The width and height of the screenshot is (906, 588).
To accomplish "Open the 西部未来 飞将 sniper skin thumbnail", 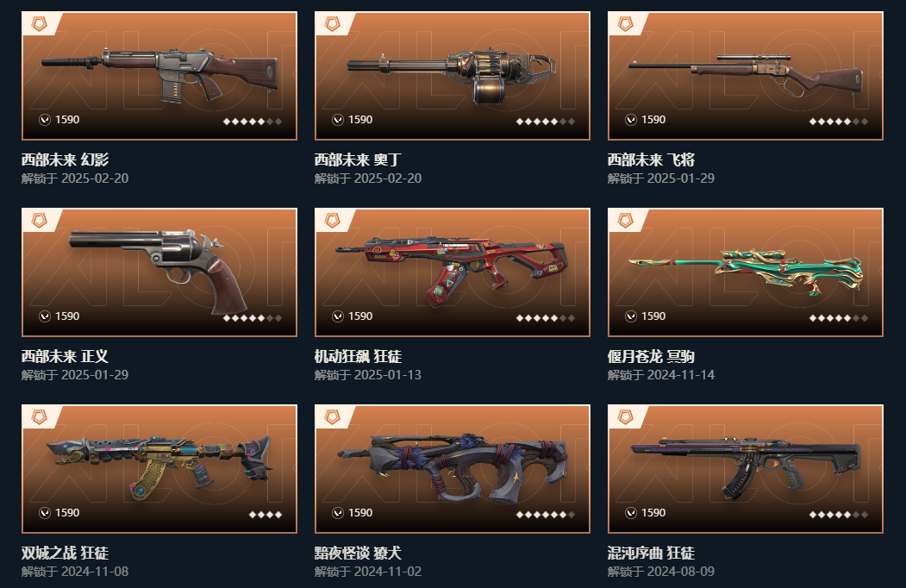I will click(x=746, y=76).
